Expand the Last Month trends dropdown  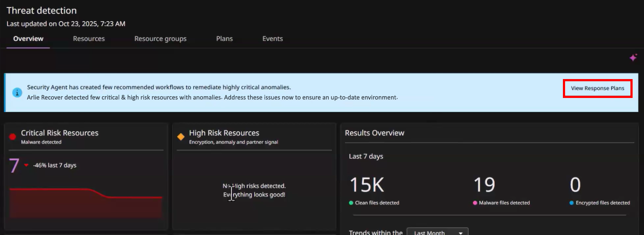(x=437, y=232)
